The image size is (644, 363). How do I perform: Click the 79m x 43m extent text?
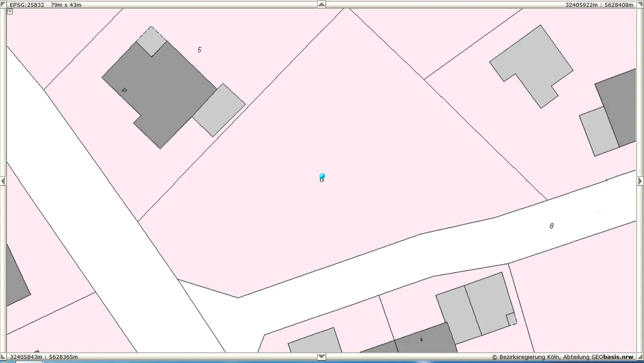[66, 5]
